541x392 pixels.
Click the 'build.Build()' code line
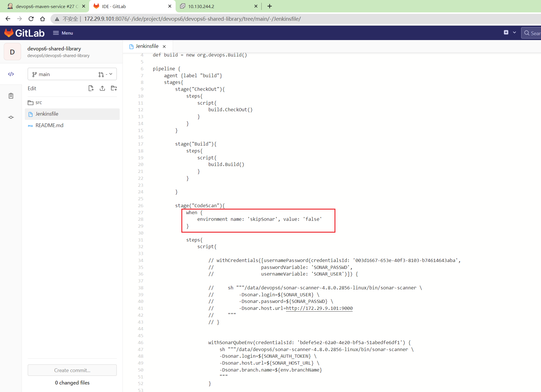coord(226,164)
